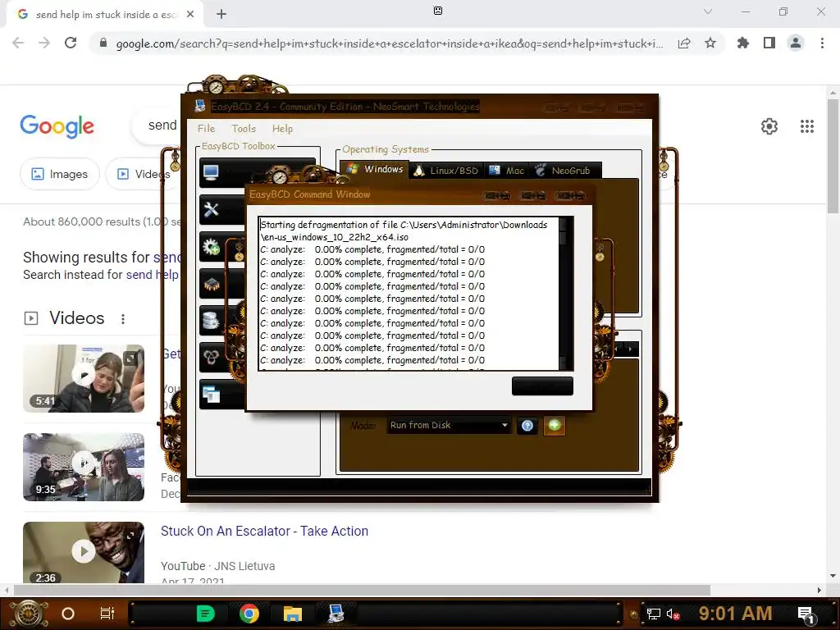Open EasyBCD File menu
The image size is (840, 630).
pyautogui.click(x=206, y=129)
